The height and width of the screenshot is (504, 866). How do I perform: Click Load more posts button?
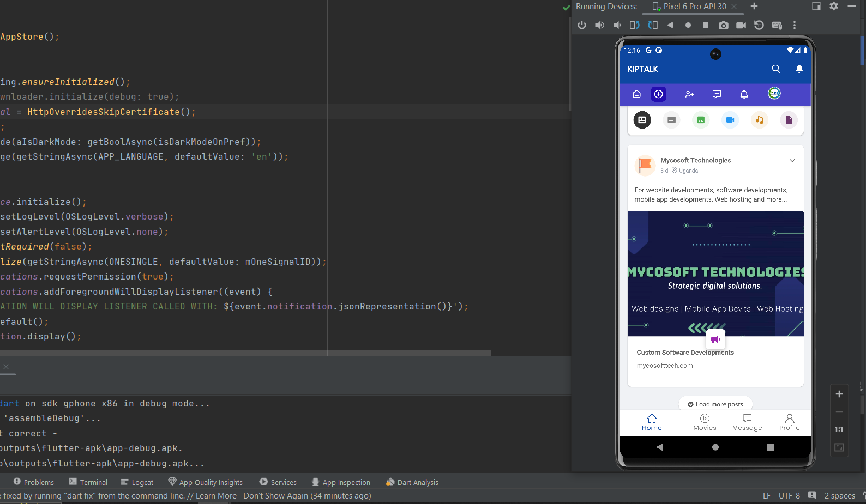[x=715, y=404]
